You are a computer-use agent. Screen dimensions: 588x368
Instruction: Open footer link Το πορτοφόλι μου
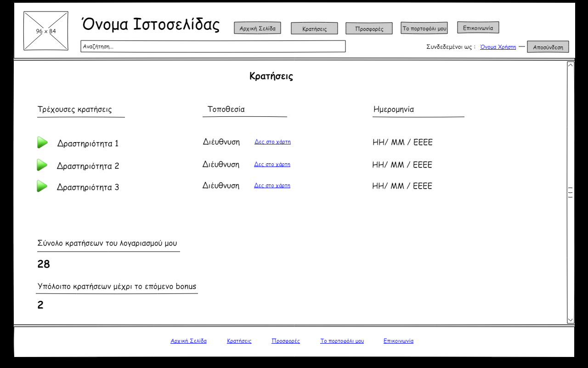342,341
